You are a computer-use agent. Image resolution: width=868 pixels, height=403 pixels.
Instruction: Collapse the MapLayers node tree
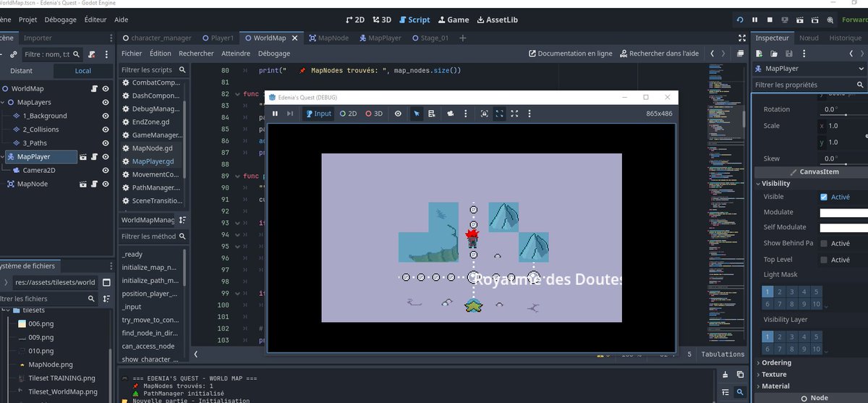(x=4, y=102)
